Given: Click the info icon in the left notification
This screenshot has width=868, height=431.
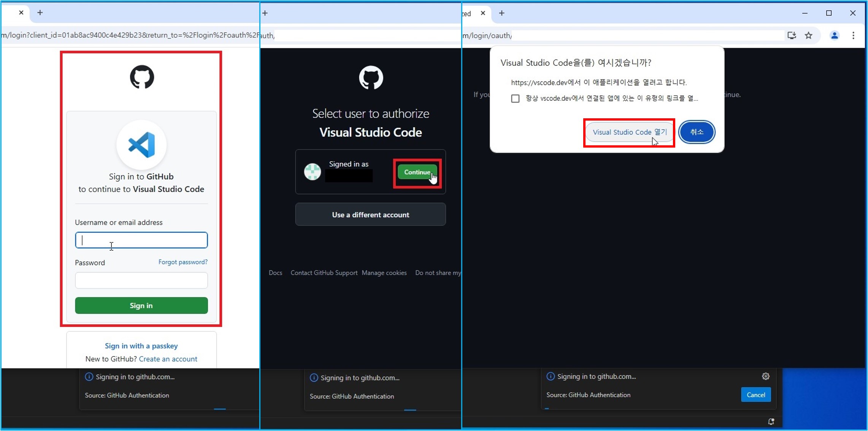Looking at the screenshot, I should tap(89, 377).
